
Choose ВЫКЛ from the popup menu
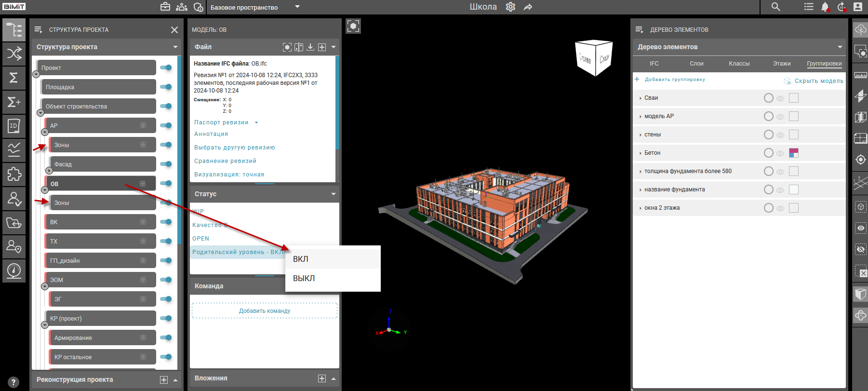click(304, 278)
